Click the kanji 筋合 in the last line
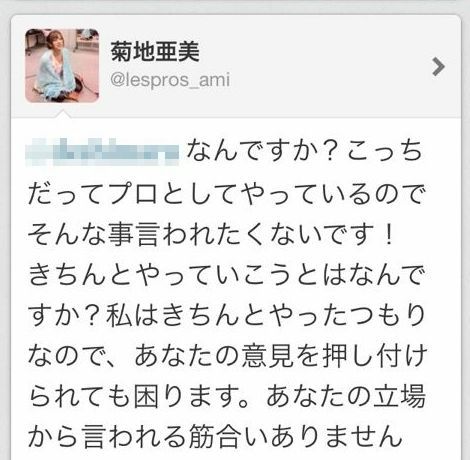 (213, 436)
